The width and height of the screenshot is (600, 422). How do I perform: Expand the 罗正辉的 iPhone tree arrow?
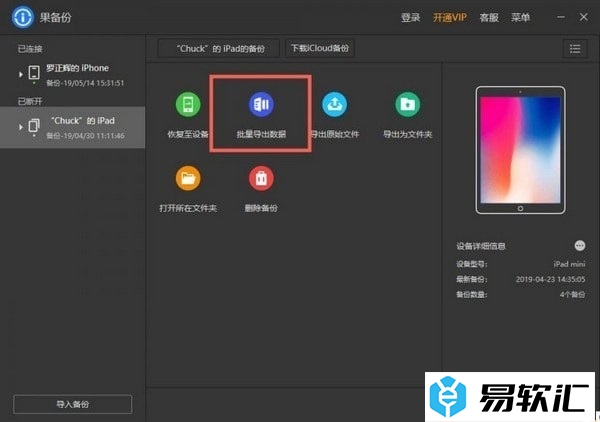pyautogui.click(x=21, y=74)
